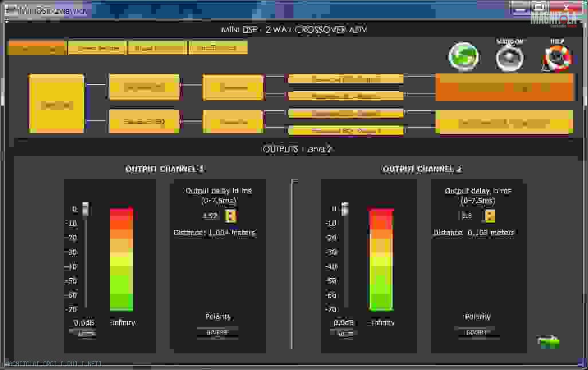Click the 'OUTPUT CHANNEL 1' heading
Screen dimensions: 588x370
click(165, 169)
